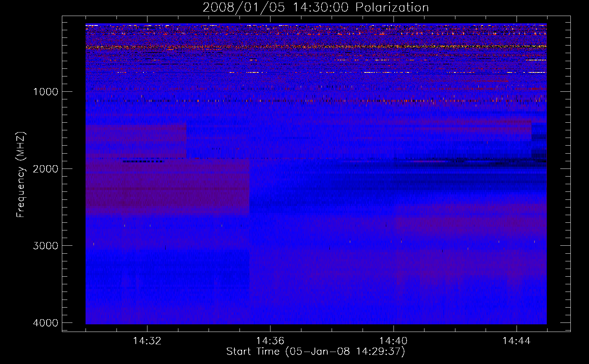Image resolution: width=589 pixels, height=364 pixels.
Task: Click the 4000 frequency tick label
Action: (46, 323)
